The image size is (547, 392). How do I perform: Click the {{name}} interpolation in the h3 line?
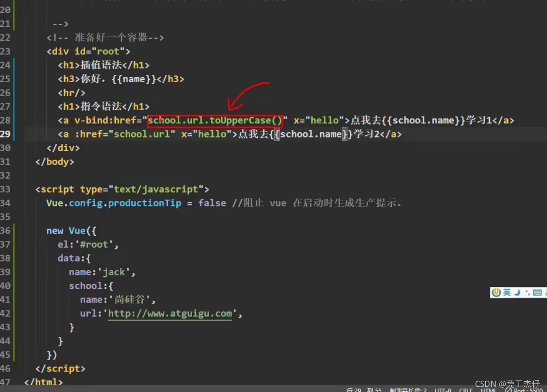134,79
